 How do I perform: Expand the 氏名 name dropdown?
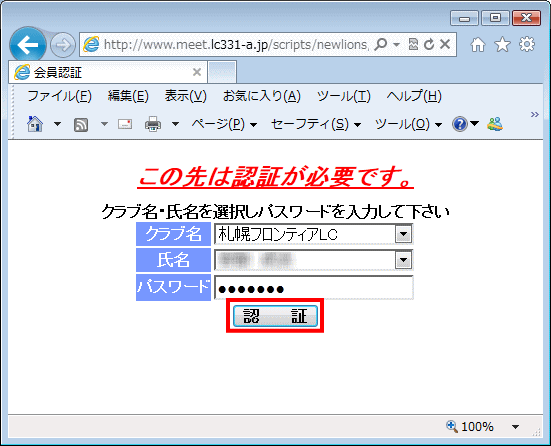point(403,260)
